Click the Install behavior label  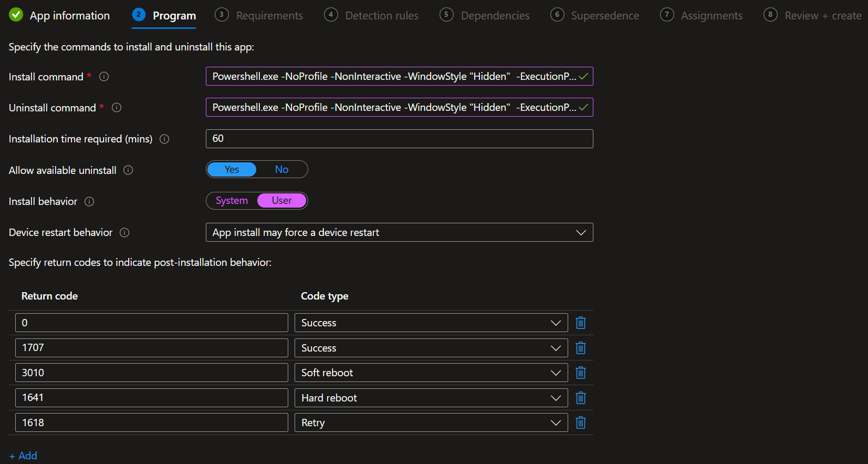[43, 201]
